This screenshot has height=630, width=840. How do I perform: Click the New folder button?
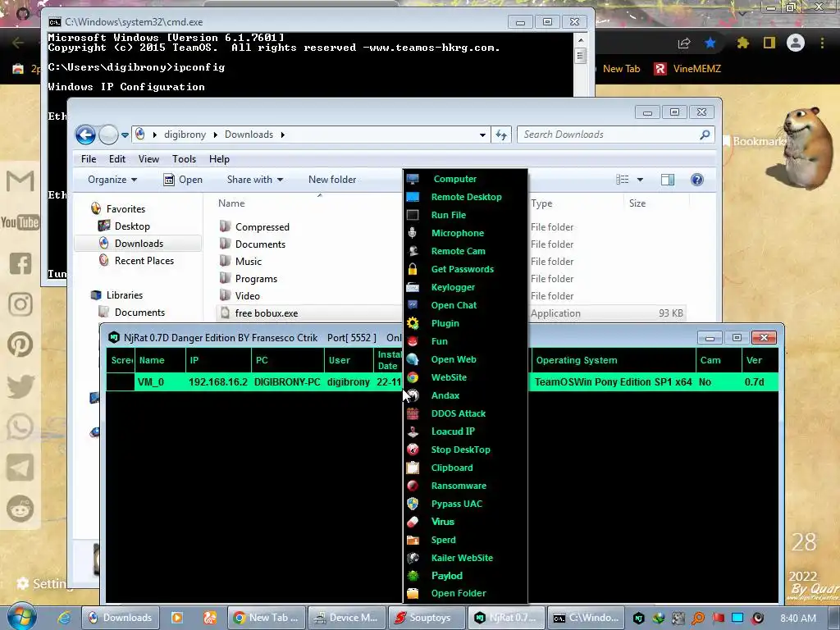point(332,180)
